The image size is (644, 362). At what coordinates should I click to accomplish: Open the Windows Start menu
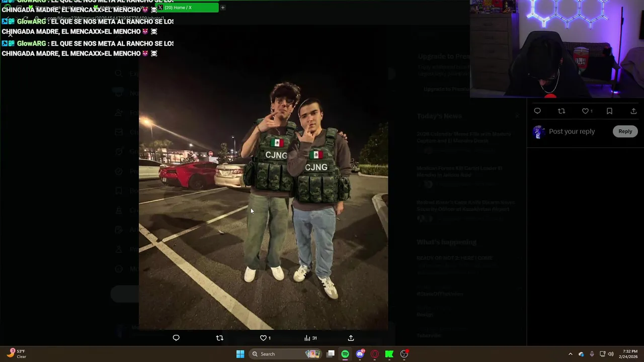point(240,354)
